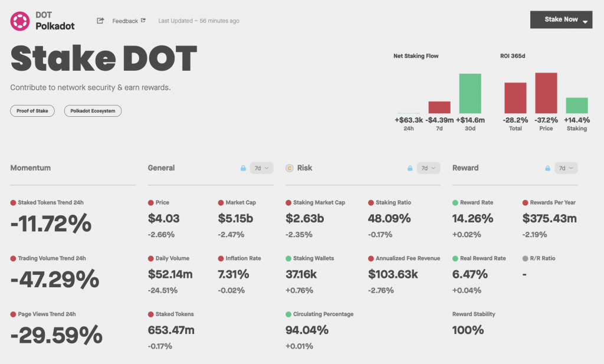Click the red dot beside Annualized Fee Revenue

coord(370,258)
